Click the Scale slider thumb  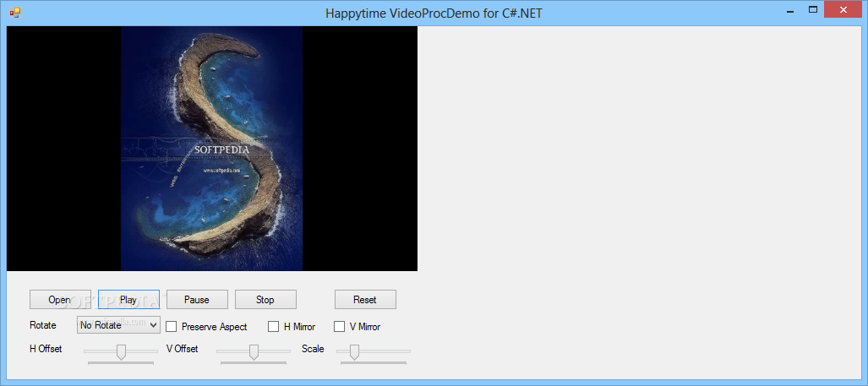point(354,351)
